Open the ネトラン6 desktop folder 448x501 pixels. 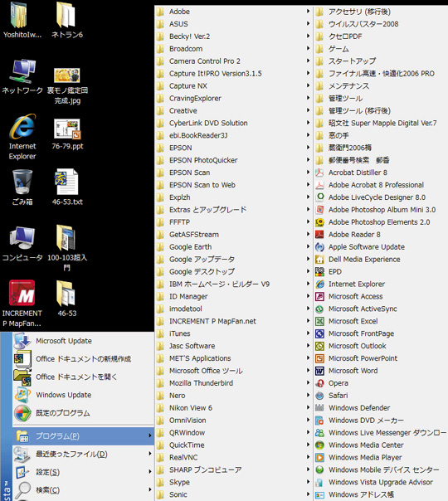67,20
